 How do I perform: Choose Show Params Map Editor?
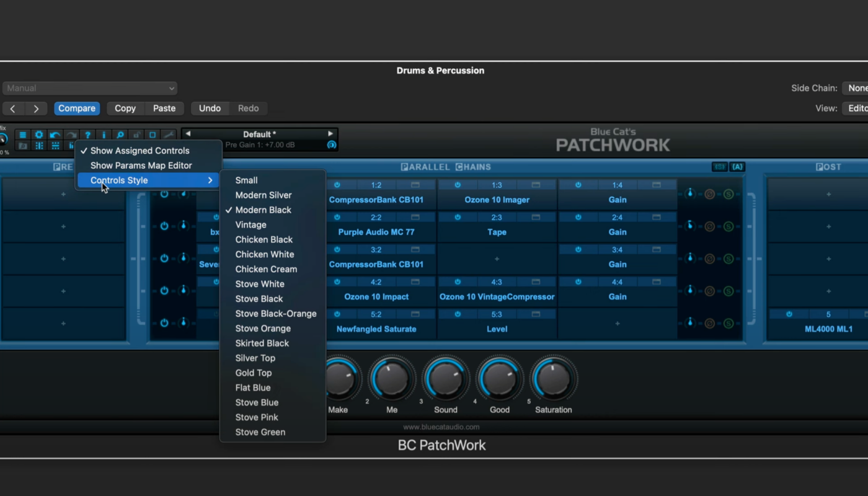(x=149, y=166)
